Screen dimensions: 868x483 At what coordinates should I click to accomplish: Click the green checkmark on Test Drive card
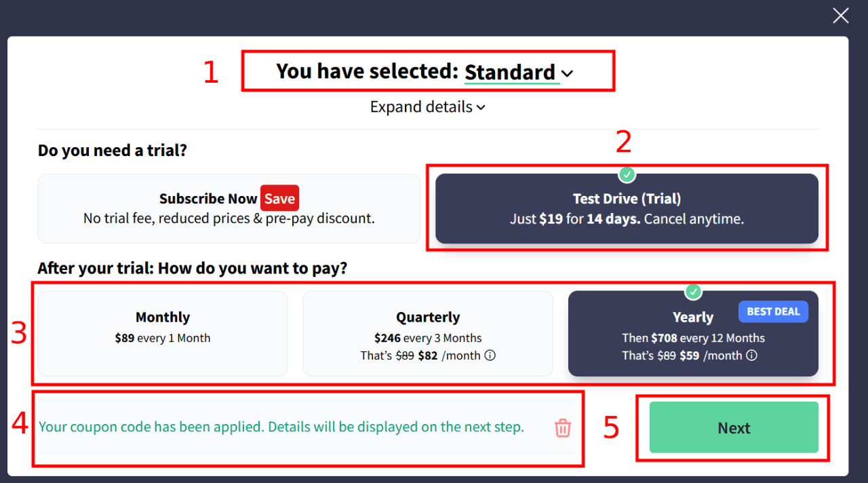pos(627,174)
